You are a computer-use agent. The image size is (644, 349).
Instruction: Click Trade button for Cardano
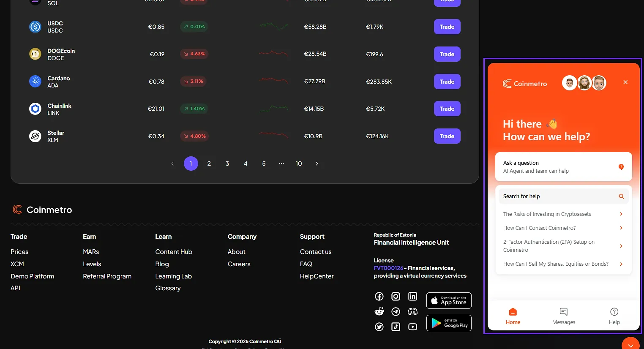(x=447, y=82)
